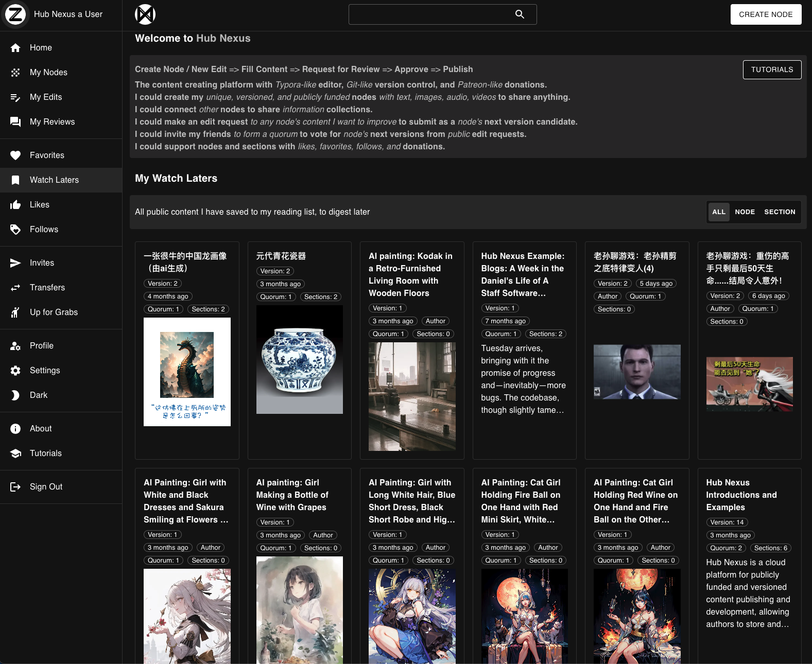Go to My Edits page
Screen dimensions: 812x664
pos(61,97)
